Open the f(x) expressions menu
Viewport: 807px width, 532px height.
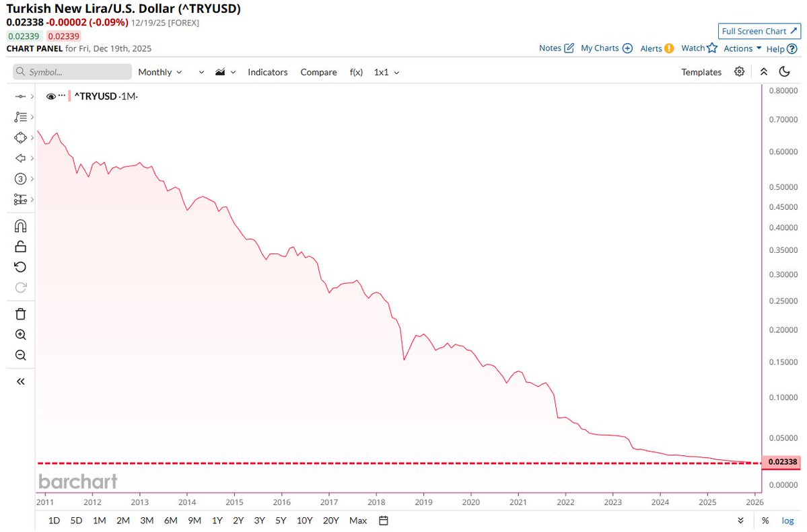pos(356,73)
